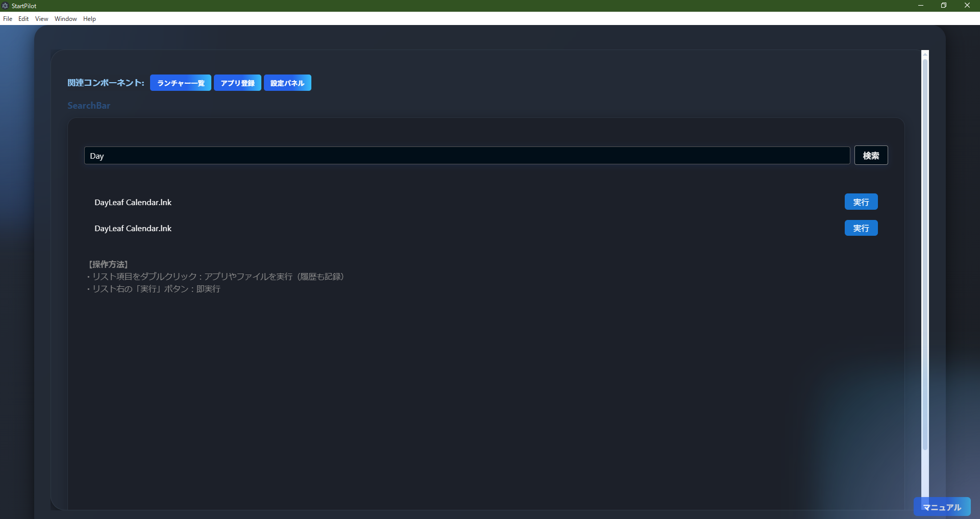Maximize the StartPilot window
The image size is (980, 519).
[944, 6]
